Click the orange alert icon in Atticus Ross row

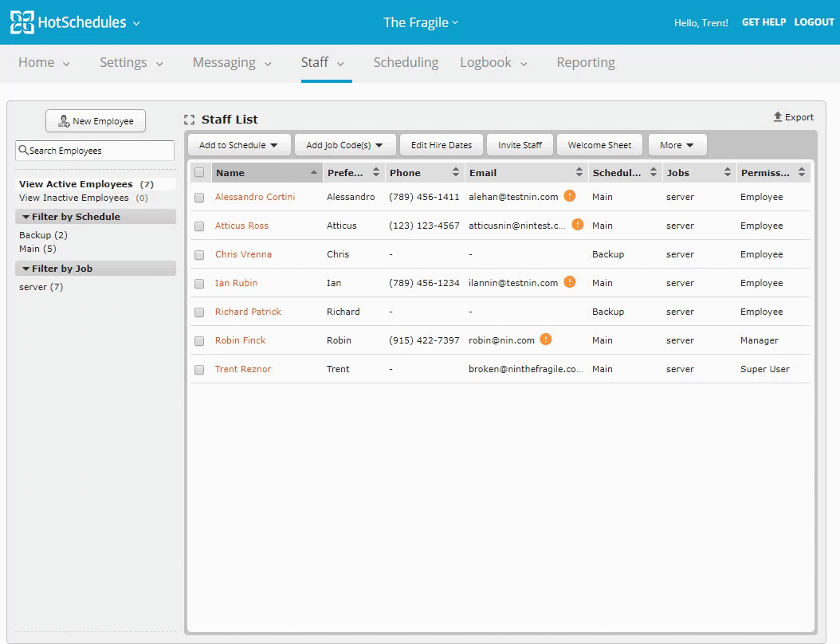[x=578, y=225]
